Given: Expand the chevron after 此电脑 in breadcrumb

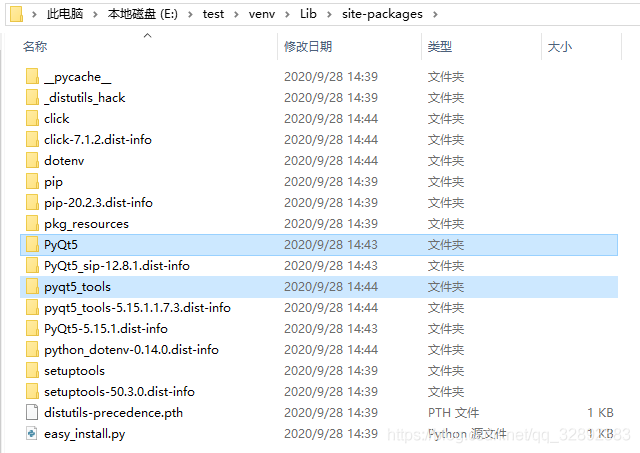Looking at the screenshot, I should click(x=95, y=15).
